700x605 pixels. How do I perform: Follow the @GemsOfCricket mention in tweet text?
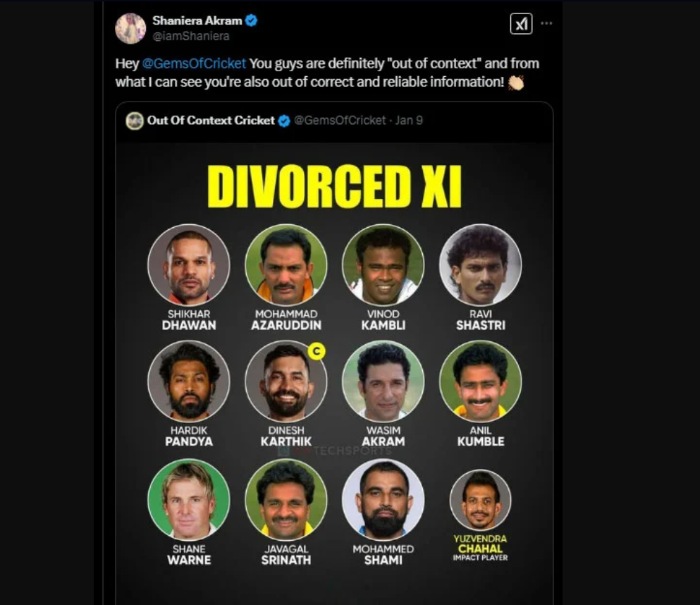[194, 63]
